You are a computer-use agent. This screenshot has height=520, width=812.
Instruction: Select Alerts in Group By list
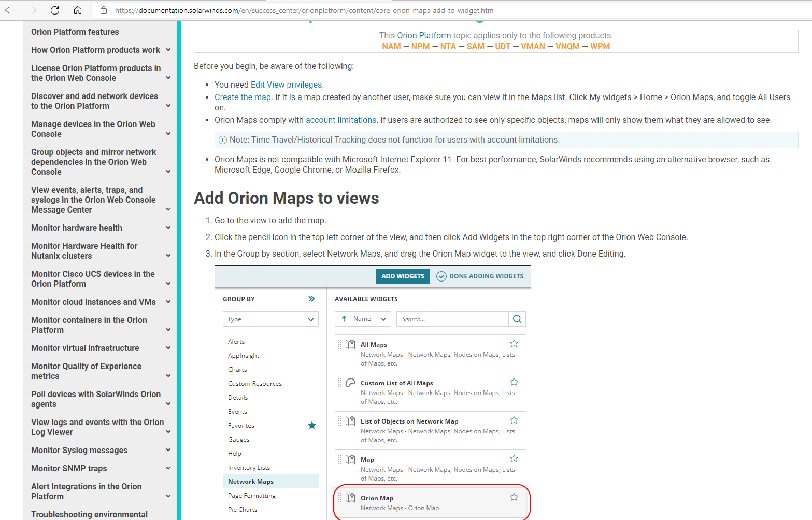coord(236,342)
